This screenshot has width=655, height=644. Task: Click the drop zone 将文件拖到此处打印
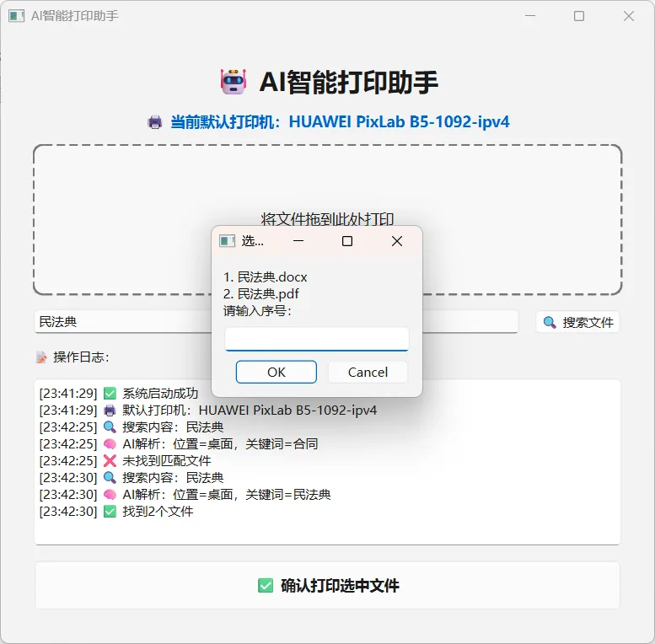coord(327,220)
